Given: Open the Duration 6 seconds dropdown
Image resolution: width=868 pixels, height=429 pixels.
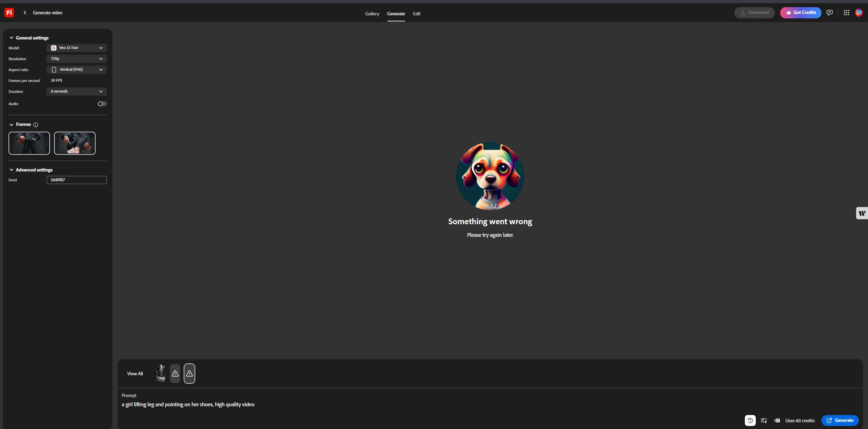Looking at the screenshot, I should pyautogui.click(x=77, y=92).
